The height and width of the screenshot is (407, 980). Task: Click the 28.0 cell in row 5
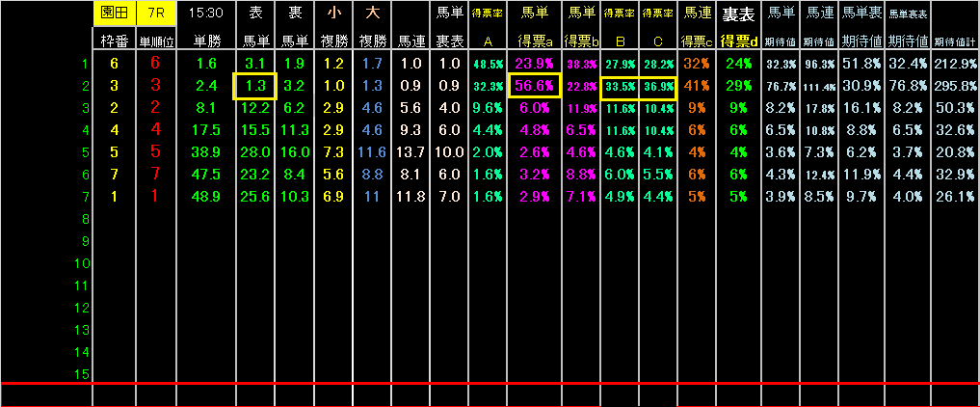pos(256,152)
